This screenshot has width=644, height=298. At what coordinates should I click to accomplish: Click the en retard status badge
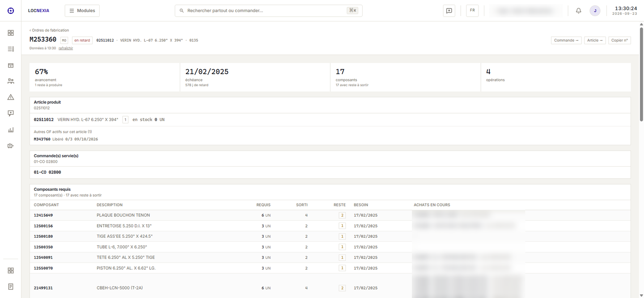click(x=82, y=40)
